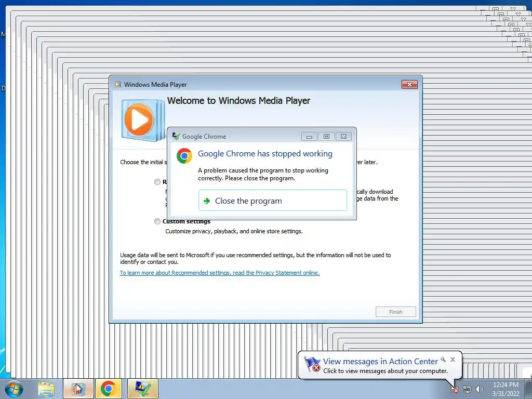Click the Google Chrome has stopped working heading
The height and width of the screenshot is (399, 532).
(265, 154)
